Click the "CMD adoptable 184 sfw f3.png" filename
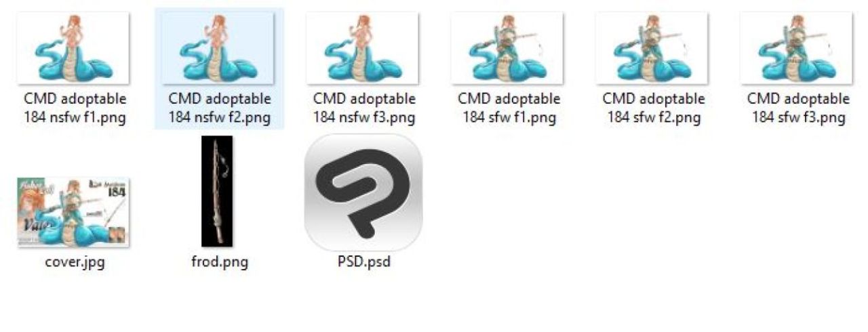Screen dimensions: 868x332 click(798, 108)
